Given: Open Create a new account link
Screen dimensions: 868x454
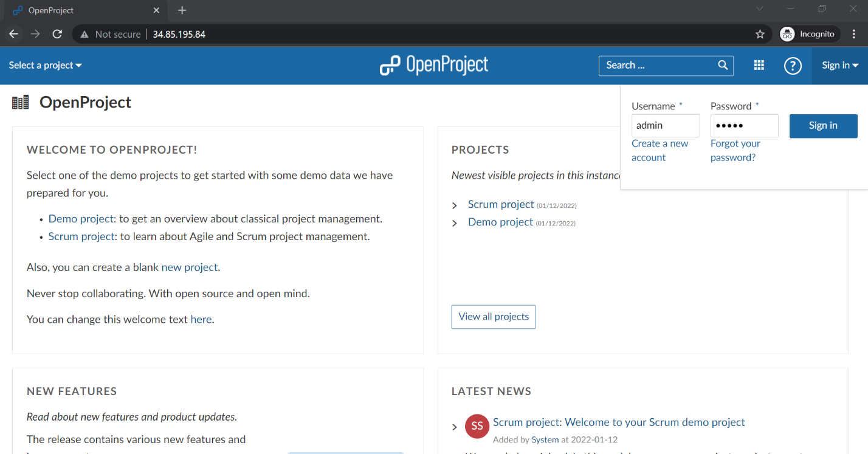Looking at the screenshot, I should (660, 151).
